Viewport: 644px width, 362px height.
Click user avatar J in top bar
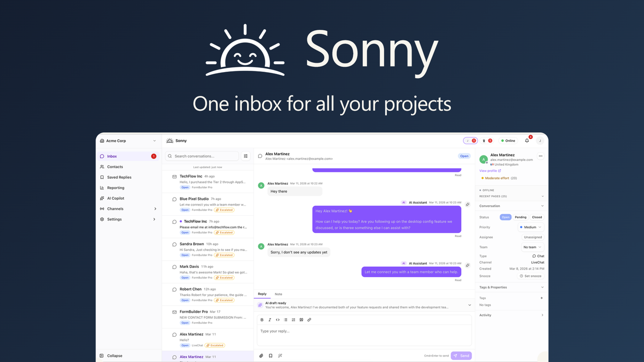coord(540,141)
